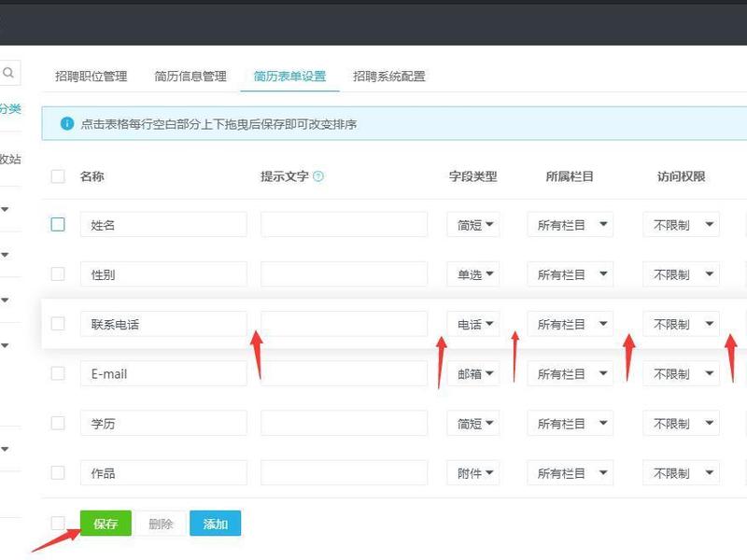Click hint text field in 姓名 row

[x=344, y=225]
